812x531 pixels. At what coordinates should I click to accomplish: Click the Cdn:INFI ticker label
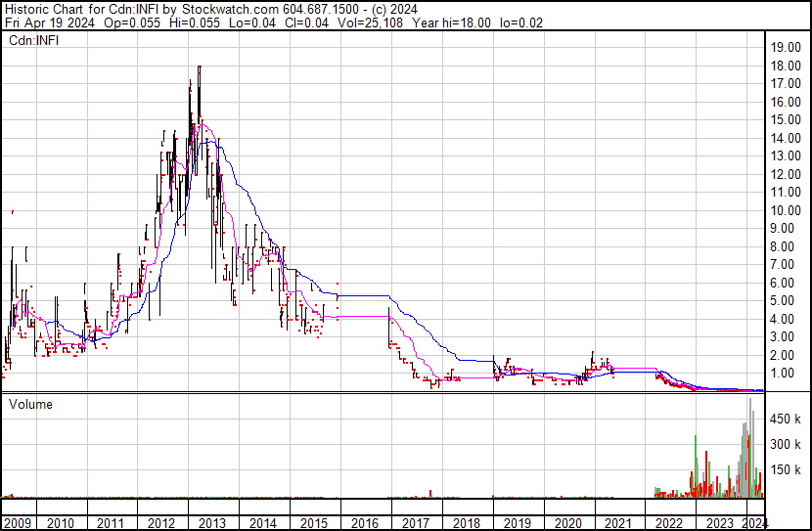tap(35, 41)
